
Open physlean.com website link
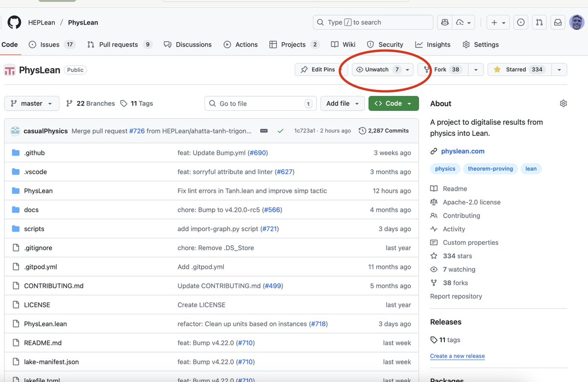[x=463, y=151]
